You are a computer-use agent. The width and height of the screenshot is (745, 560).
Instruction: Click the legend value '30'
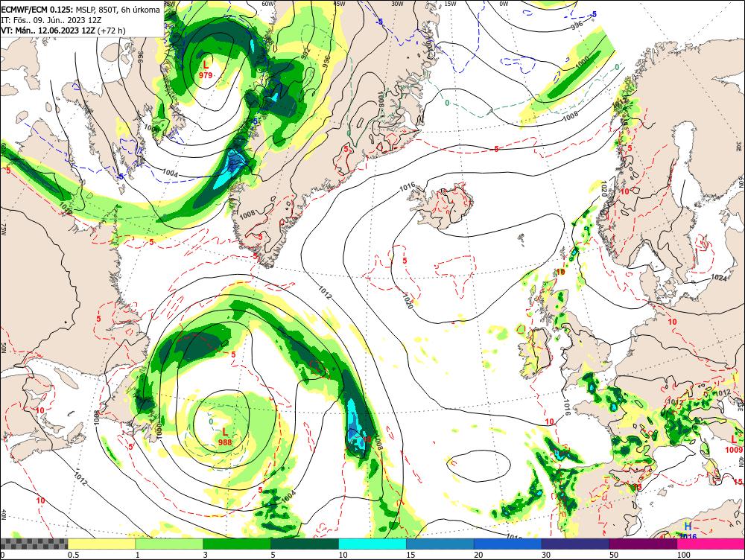tap(546, 555)
